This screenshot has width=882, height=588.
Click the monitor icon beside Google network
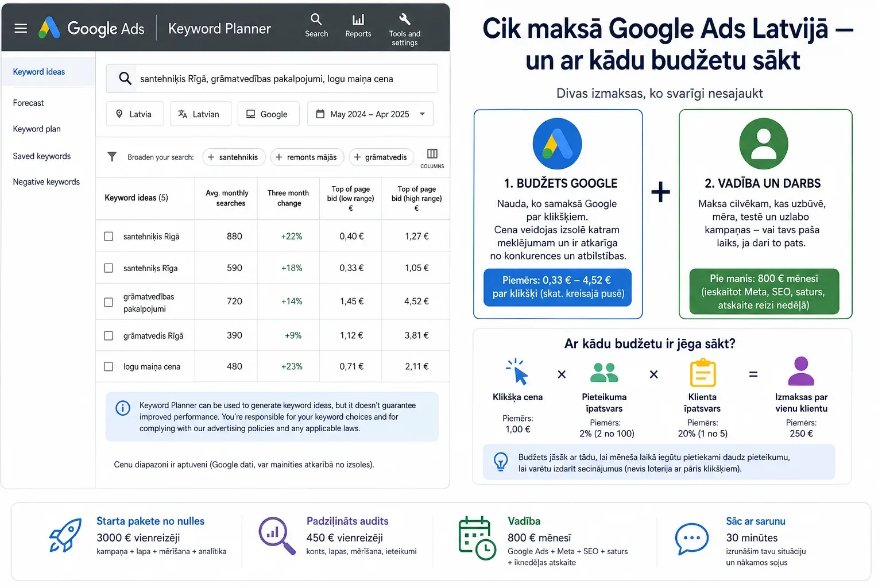[x=250, y=114]
